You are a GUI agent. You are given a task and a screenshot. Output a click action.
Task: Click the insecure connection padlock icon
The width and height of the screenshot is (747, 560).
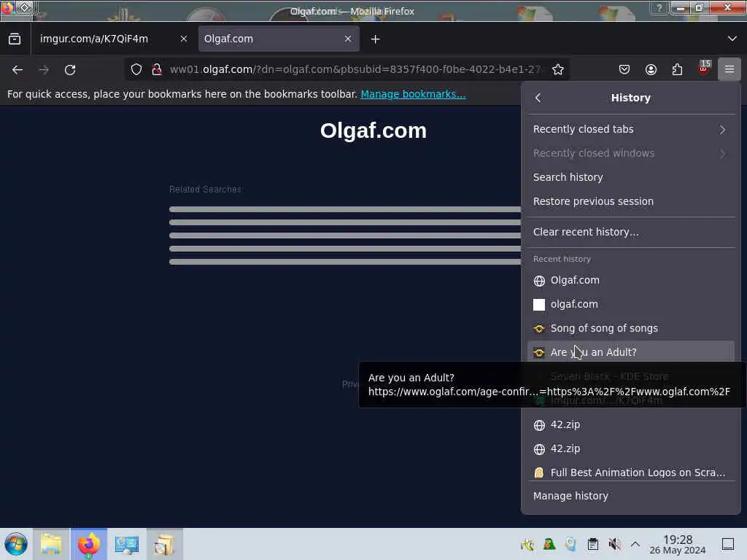pos(157,69)
